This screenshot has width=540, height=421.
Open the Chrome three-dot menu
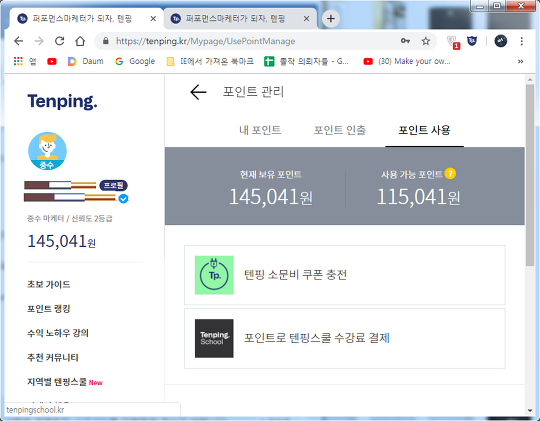tap(521, 41)
